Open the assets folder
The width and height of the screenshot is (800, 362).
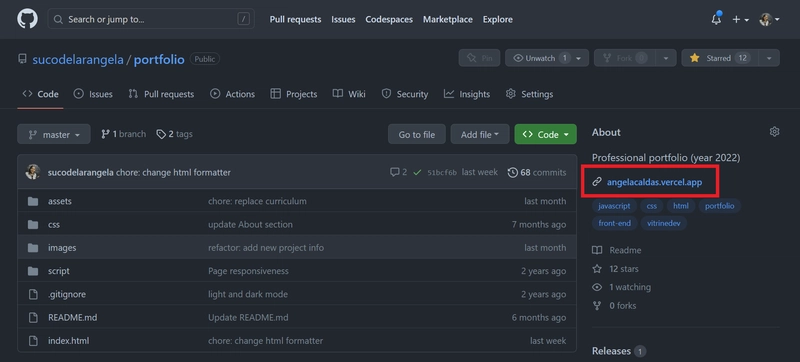coord(60,201)
